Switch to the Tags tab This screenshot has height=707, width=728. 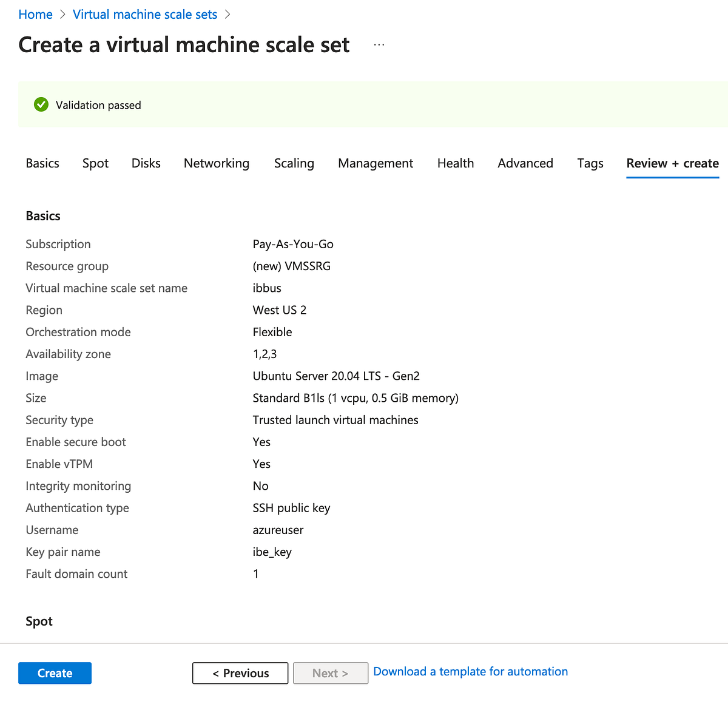590,163
